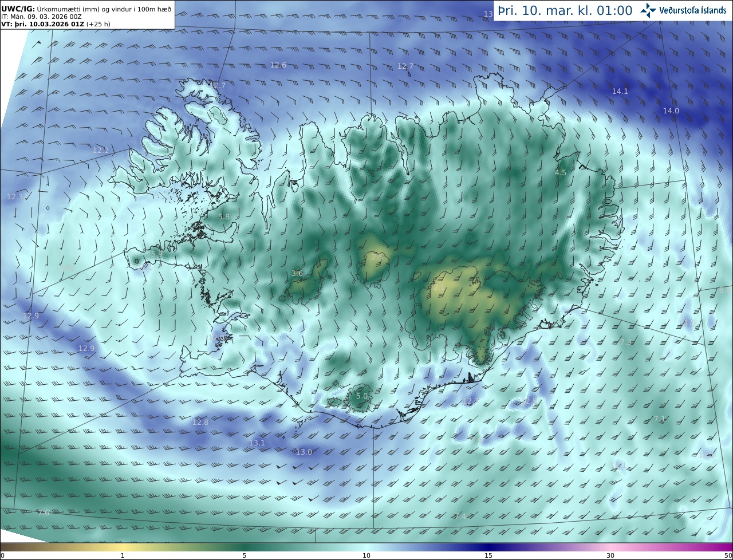Pick the dark navy section of the colour scale

click(488, 547)
